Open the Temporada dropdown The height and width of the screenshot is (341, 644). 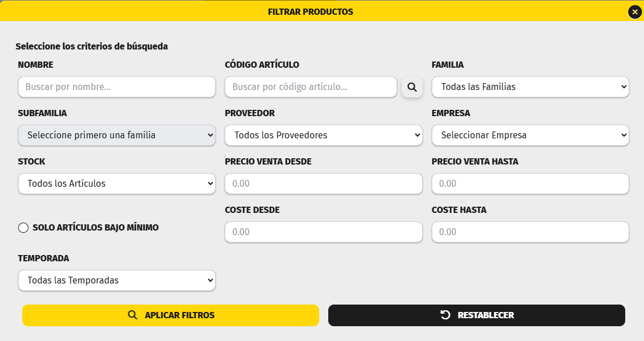click(x=117, y=281)
